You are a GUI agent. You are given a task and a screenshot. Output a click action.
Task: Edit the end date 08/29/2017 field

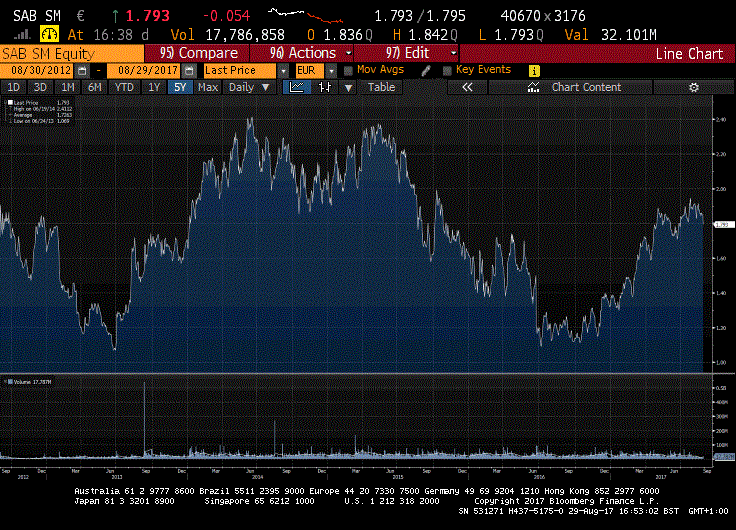pyautogui.click(x=144, y=71)
